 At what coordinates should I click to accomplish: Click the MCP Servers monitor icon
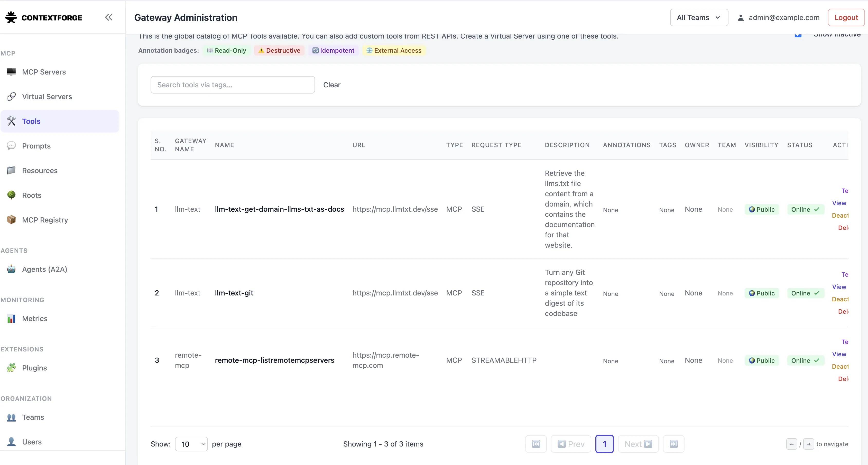[11, 72]
